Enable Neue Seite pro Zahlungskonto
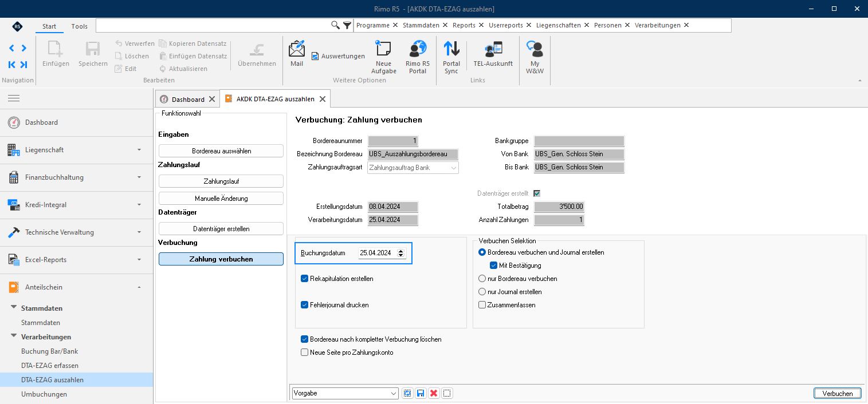 (305, 352)
